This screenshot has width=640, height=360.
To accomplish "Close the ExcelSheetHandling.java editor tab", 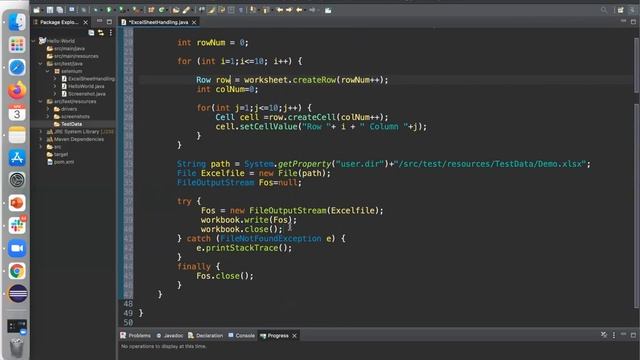I will click(194, 22).
